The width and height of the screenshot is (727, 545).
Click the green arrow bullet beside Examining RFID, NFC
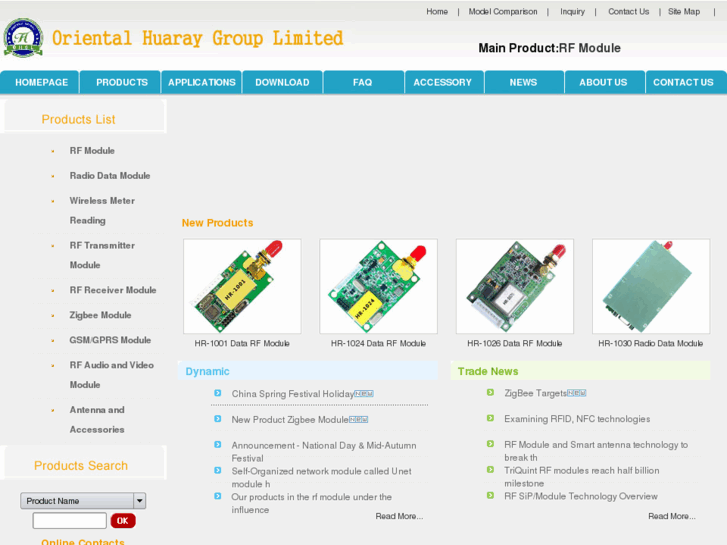pyautogui.click(x=490, y=418)
